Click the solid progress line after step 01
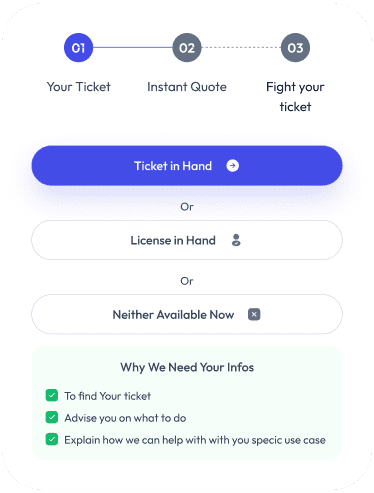374x493 pixels. [133, 47]
